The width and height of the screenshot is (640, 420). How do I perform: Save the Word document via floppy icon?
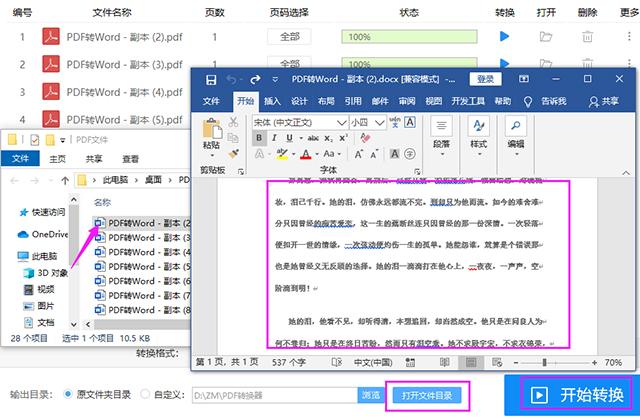click(x=211, y=80)
